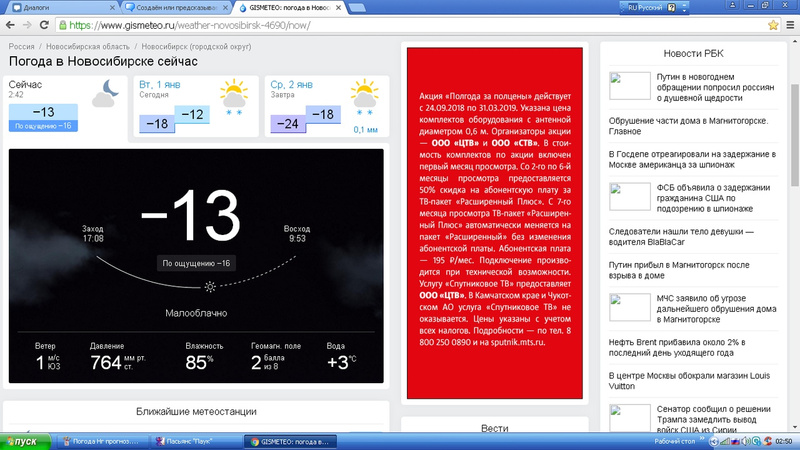Open Нефть Brent прибавила news link
Screen dimensions: 800x450
(677, 347)
